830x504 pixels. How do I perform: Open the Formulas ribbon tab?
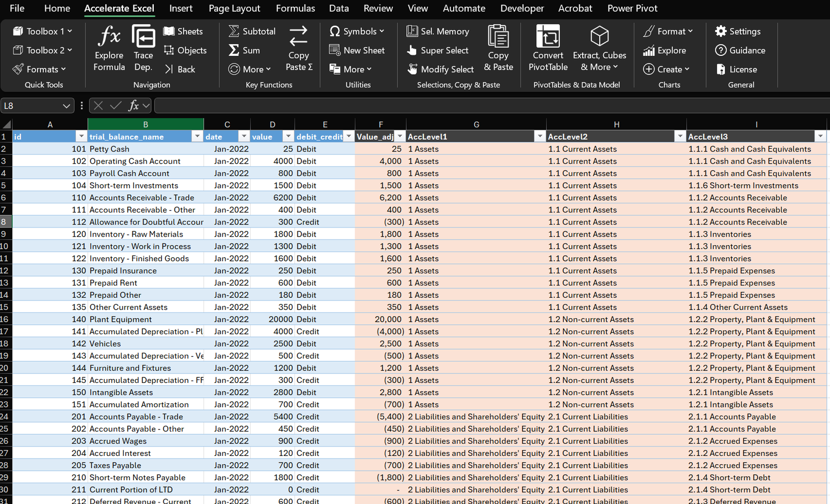pyautogui.click(x=295, y=8)
